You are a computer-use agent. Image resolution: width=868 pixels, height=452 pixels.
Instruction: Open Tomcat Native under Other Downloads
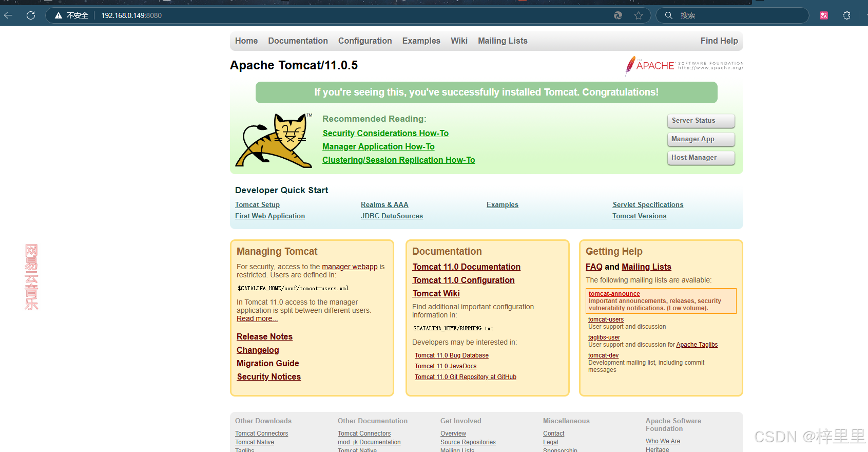coord(254,442)
